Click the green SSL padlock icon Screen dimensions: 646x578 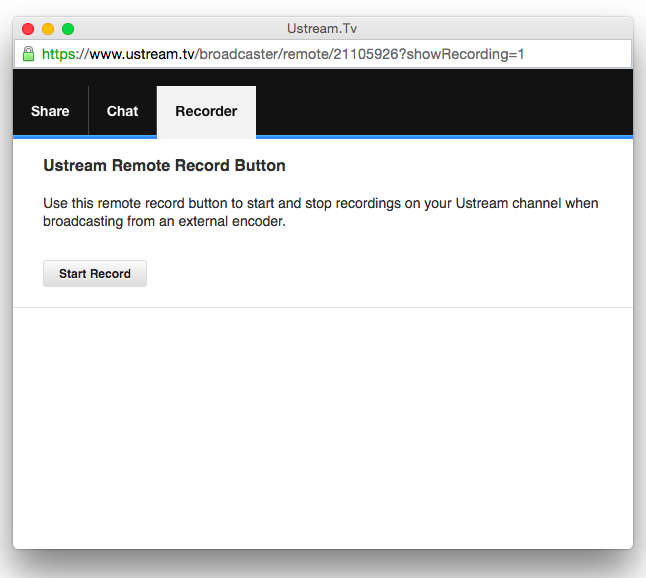tap(28, 54)
